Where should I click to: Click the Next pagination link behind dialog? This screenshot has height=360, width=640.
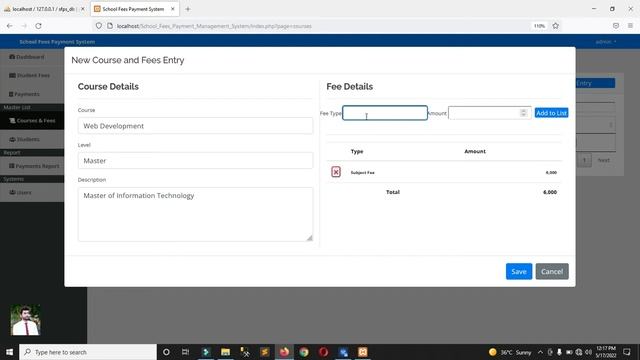[604, 160]
